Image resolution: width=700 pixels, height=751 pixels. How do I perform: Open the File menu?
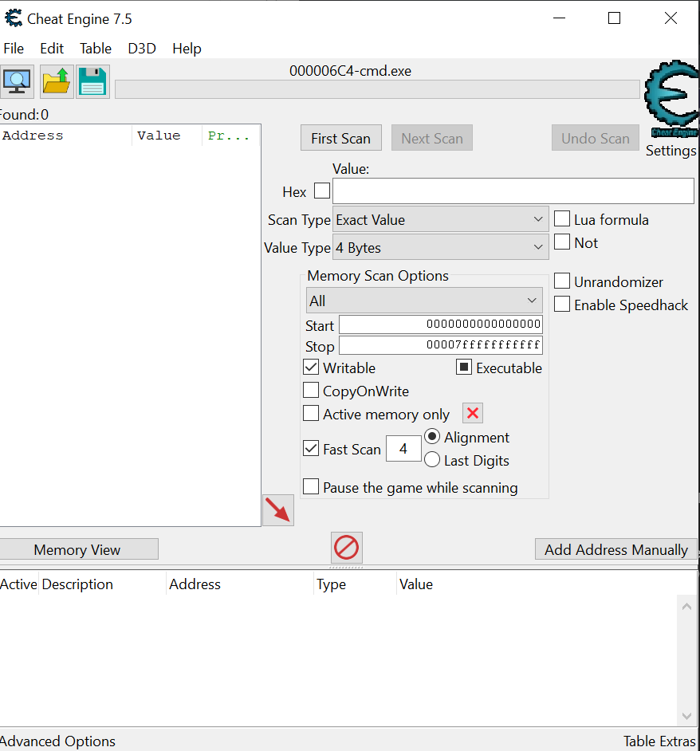pyautogui.click(x=14, y=49)
